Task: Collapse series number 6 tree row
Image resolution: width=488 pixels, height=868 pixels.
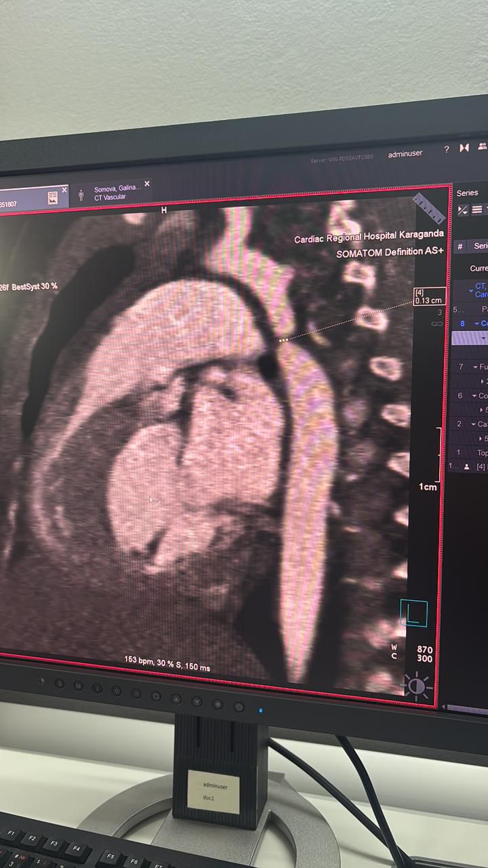Action: coord(474,395)
